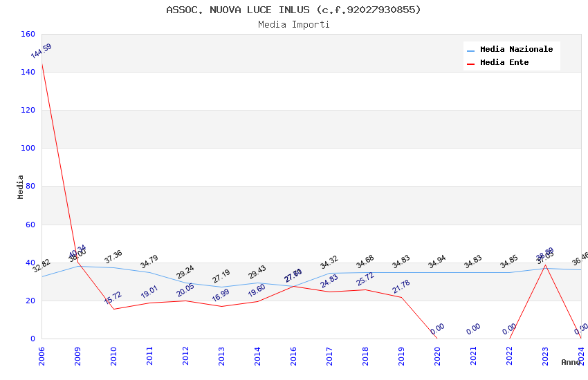Click the 29.43 data label
588x380 pixels.
pyautogui.click(x=257, y=272)
